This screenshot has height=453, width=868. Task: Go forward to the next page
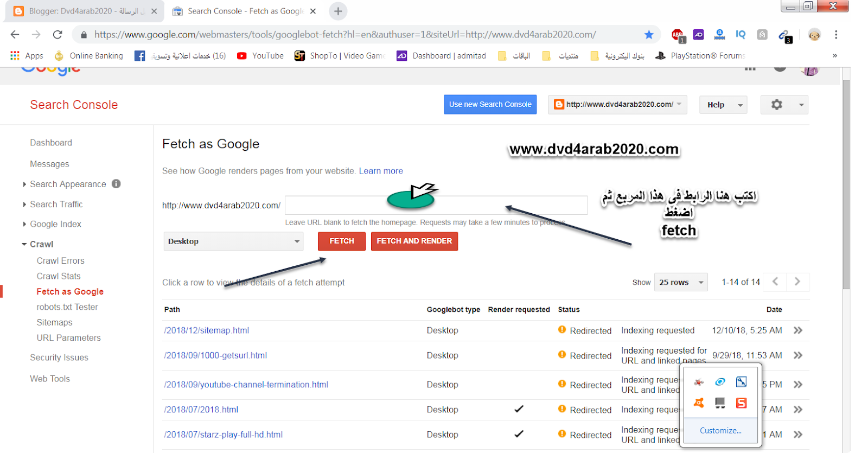pos(36,35)
